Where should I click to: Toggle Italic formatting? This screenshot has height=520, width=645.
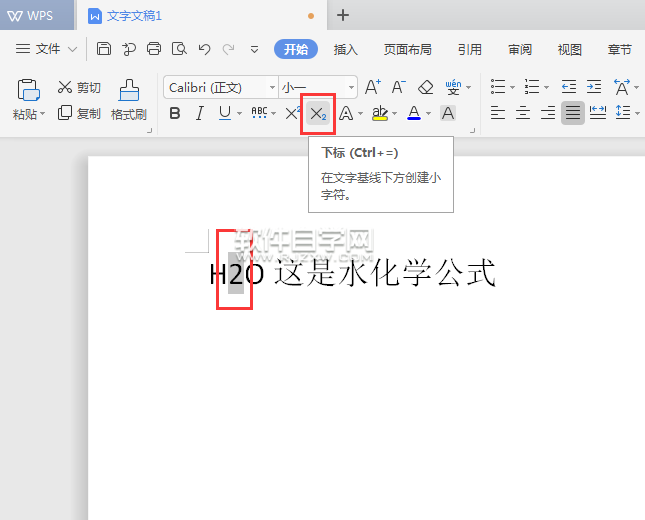click(x=200, y=113)
